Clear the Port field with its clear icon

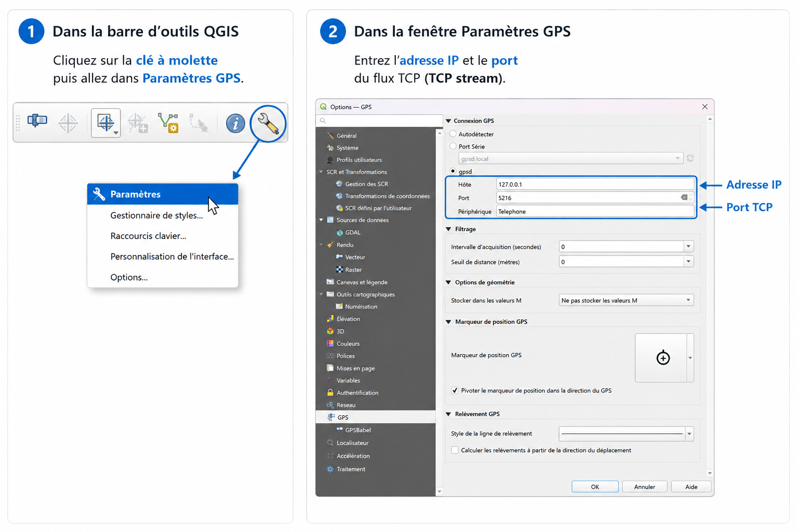684,197
